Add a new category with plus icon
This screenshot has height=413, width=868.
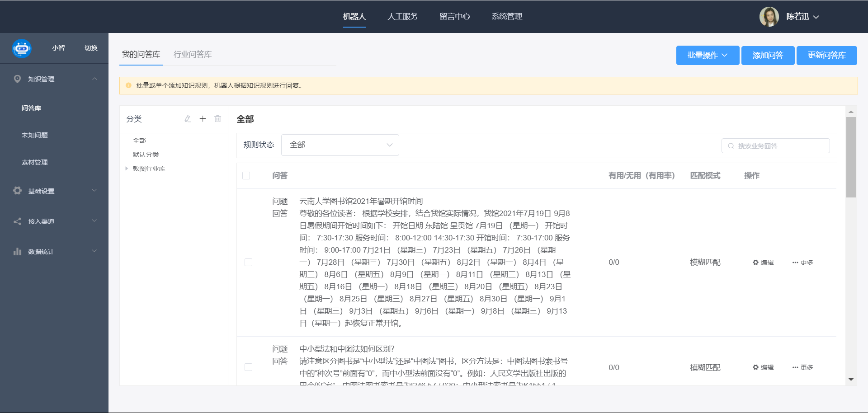[x=203, y=119]
